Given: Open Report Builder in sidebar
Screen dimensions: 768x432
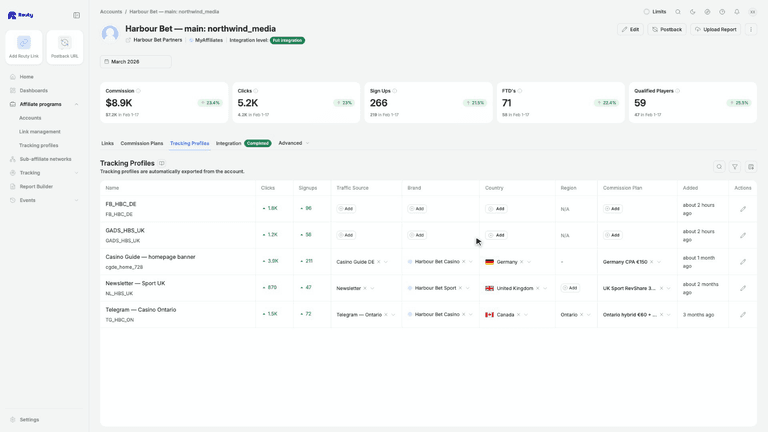Looking at the screenshot, I should (x=36, y=187).
